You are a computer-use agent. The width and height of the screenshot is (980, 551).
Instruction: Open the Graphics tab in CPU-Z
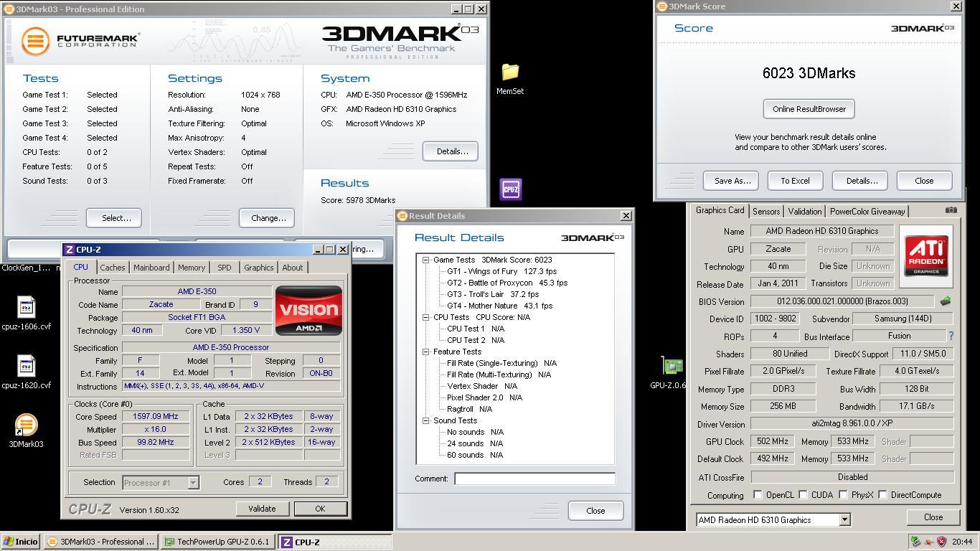pyautogui.click(x=258, y=268)
